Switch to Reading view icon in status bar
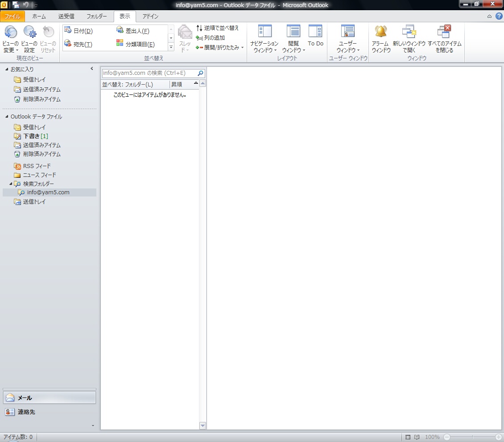 (417, 437)
